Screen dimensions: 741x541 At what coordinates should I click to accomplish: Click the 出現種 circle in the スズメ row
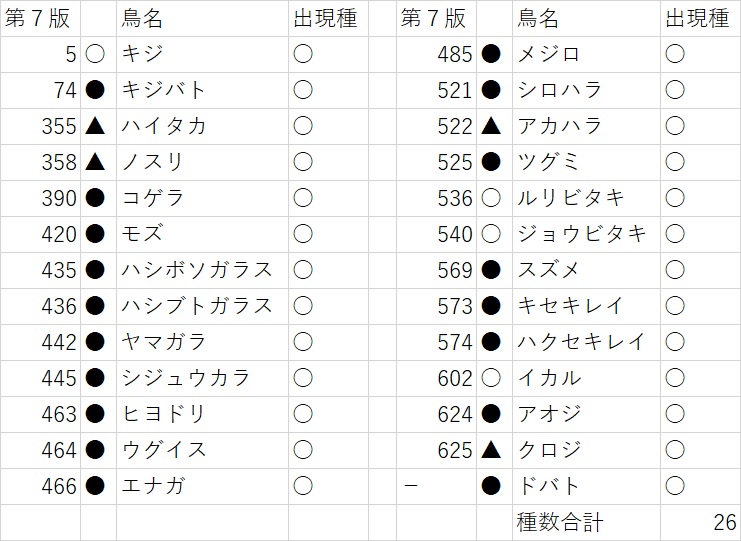(675, 270)
